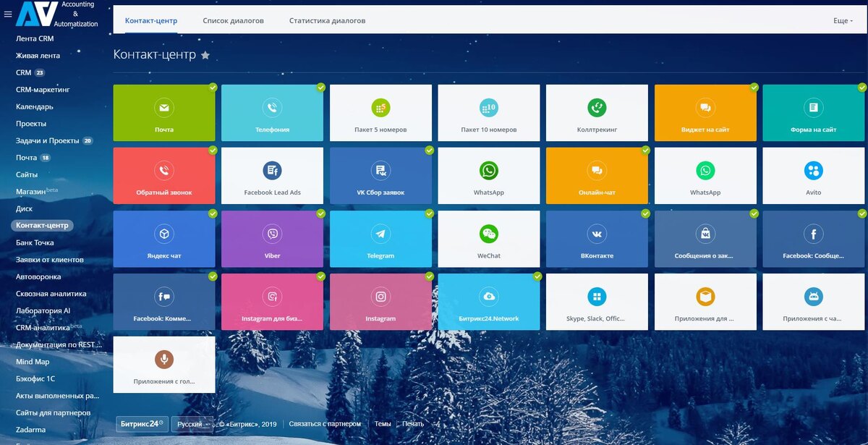Screen dimensions: 868x445
Task: Open the Instagram для бизнеса icon
Action: tap(272, 297)
